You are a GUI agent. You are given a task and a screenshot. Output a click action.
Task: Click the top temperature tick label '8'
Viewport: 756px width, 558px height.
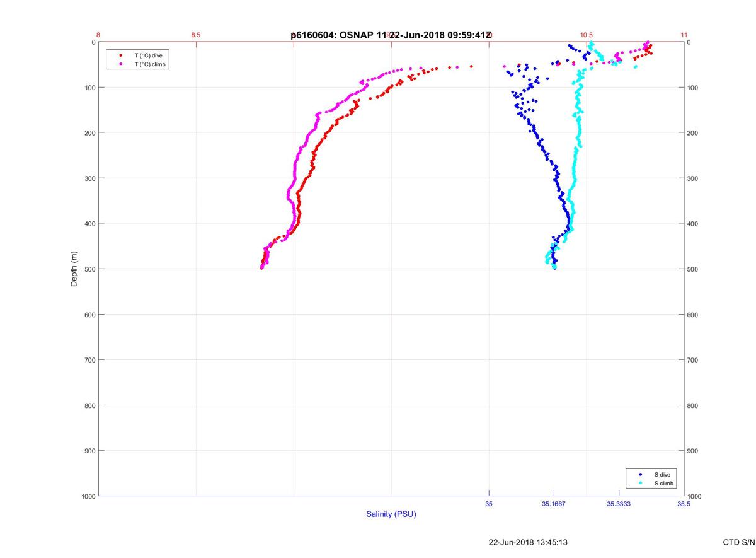[x=99, y=35]
